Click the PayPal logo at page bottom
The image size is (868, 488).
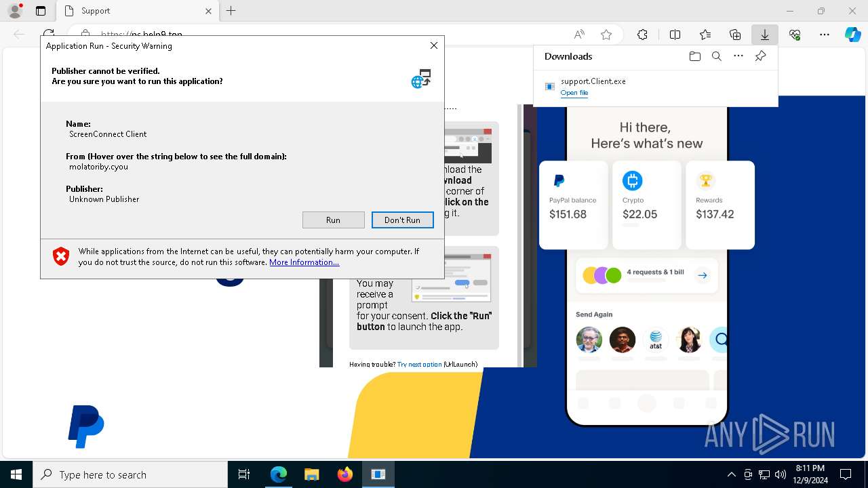(x=86, y=426)
